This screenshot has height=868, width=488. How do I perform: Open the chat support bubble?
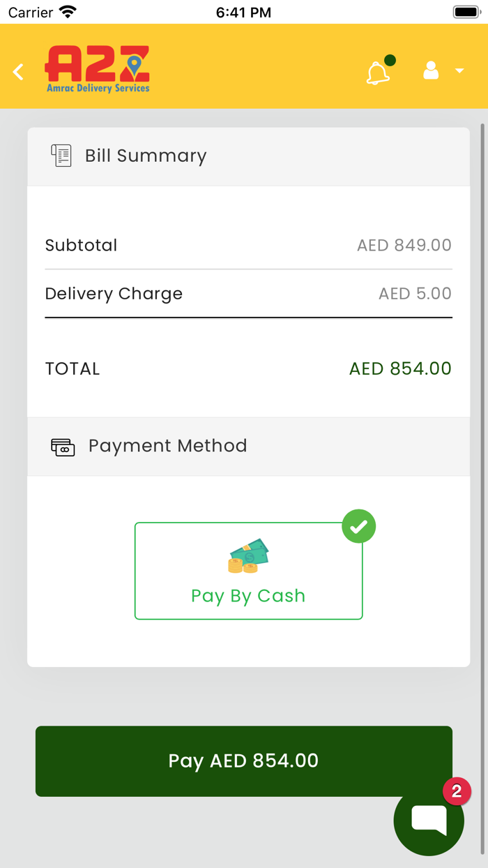(429, 820)
